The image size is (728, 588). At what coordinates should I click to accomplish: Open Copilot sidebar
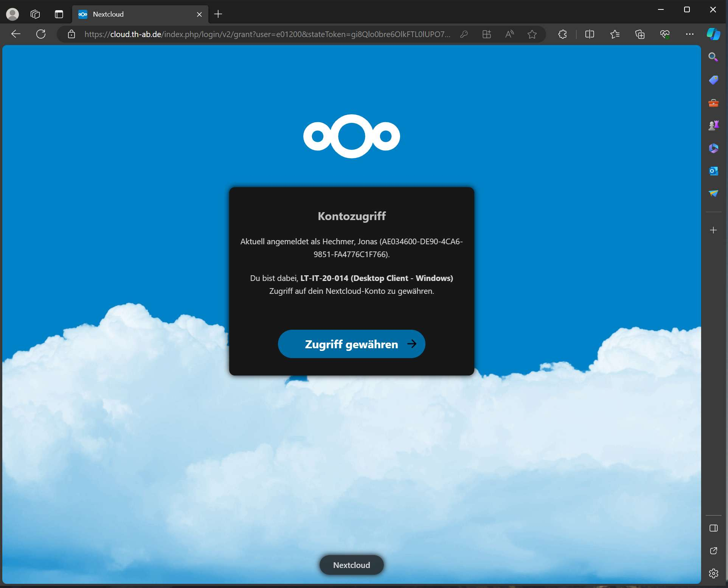click(x=714, y=34)
